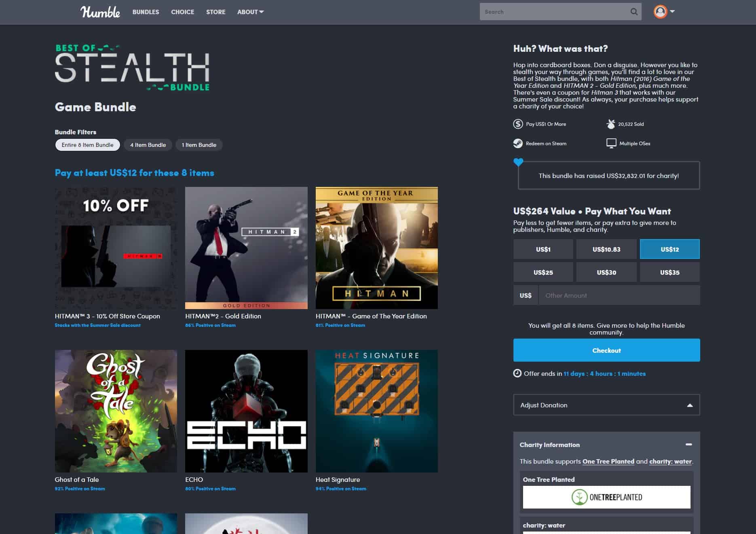This screenshot has height=534, width=756.
Task: Open ECHO game cover
Action: pyautogui.click(x=246, y=411)
